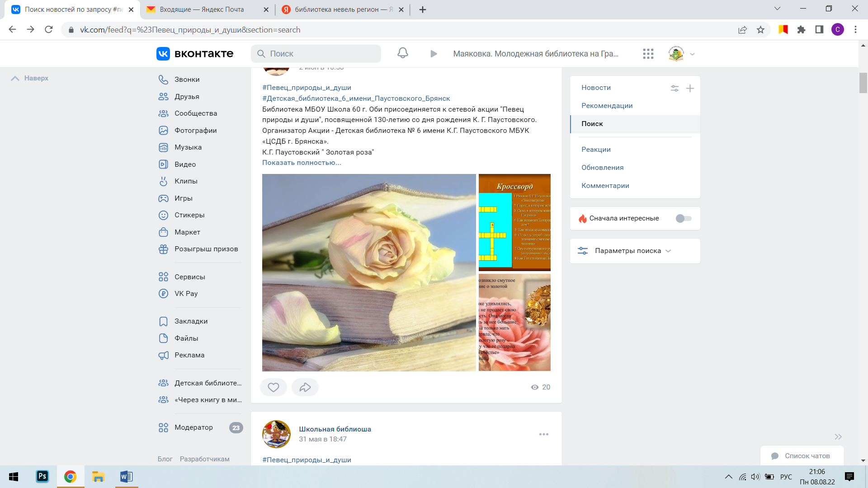Toggle Сначала интересные switch
Screen dimensions: 868x488
point(684,219)
